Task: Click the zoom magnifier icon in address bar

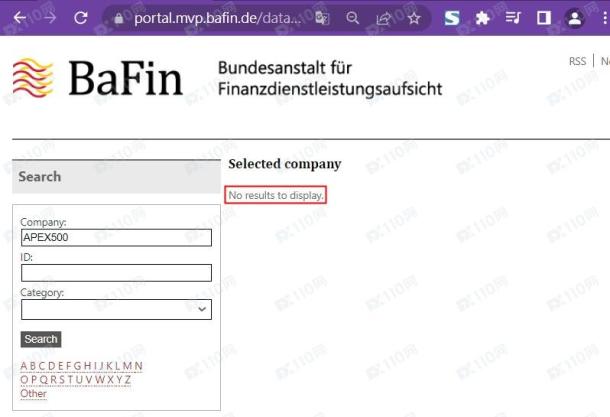Action: click(352, 18)
